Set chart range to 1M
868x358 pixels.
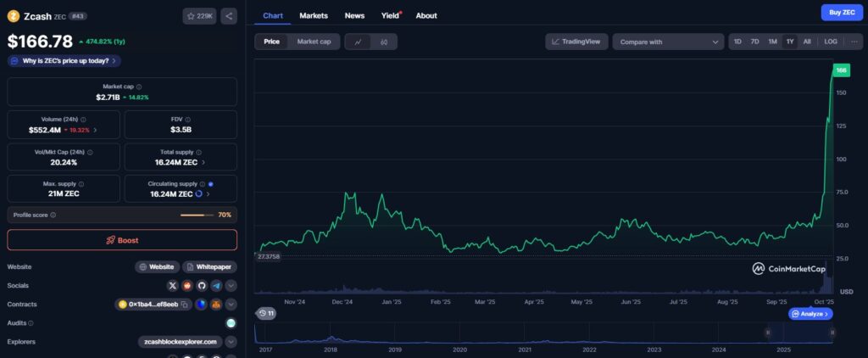click(772, 42)
